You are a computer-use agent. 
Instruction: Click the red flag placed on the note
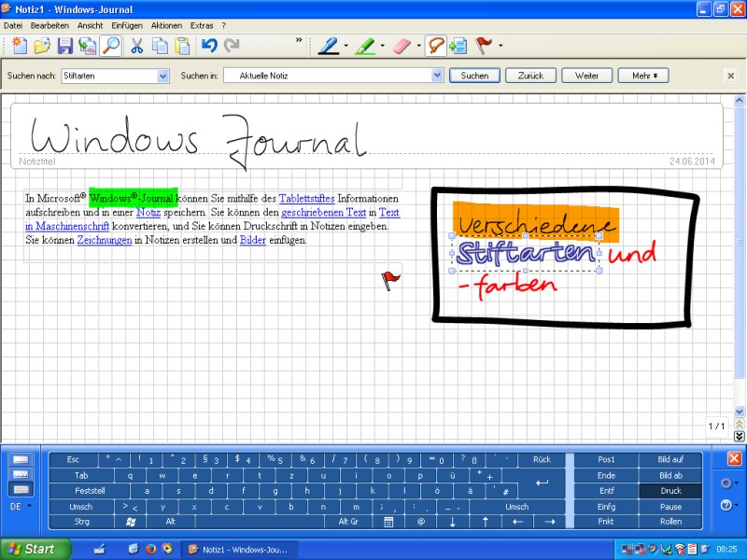click(x=390, y=280)
